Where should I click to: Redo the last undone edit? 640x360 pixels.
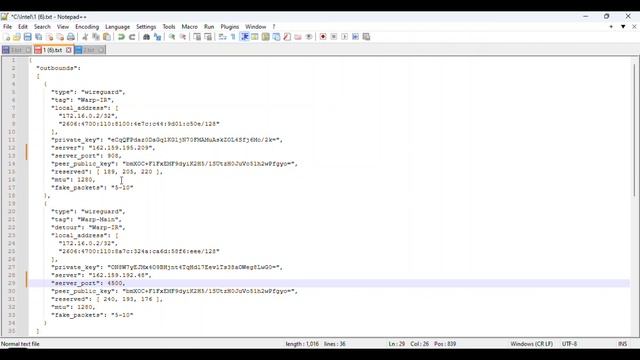click(132, 37)
